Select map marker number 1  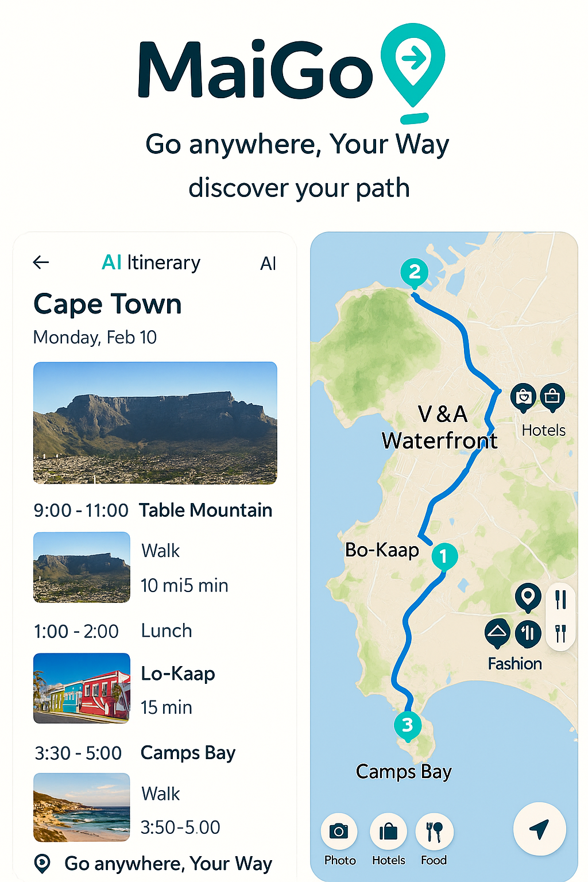443,556
